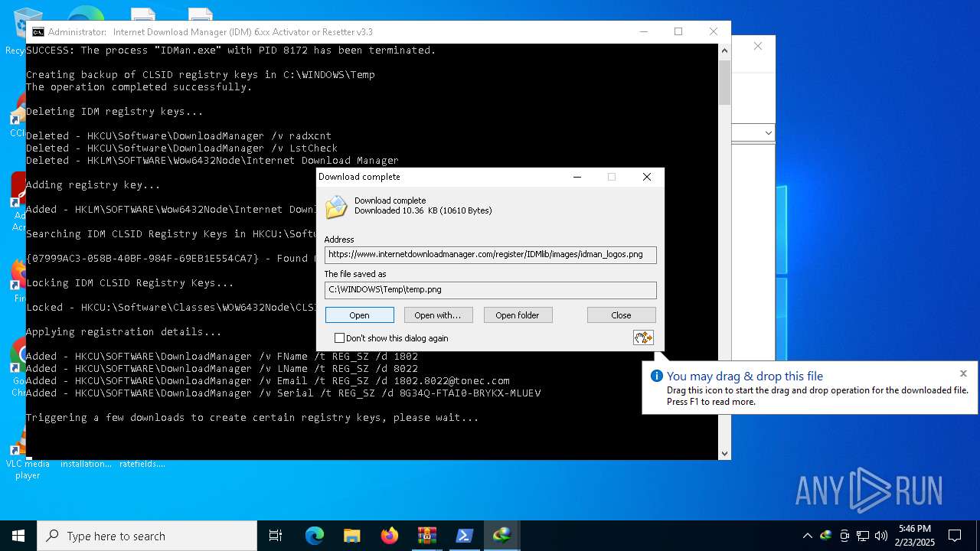Viewport: 980px width, 551px height.
Task: Click the 'You may drag & drop this file' heading
Action: pyautogui.click(x=745, y=376)
